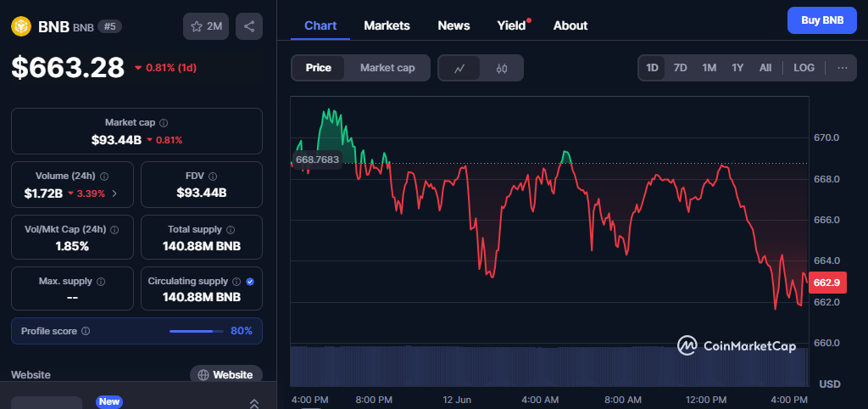Set chart range to 1M
868x409 pixels.
point(709,68)
